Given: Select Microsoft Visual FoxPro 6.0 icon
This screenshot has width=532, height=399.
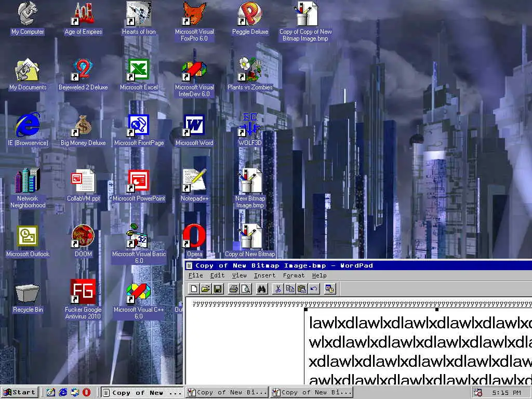Looking at the screenshot, I should point(194,21).
